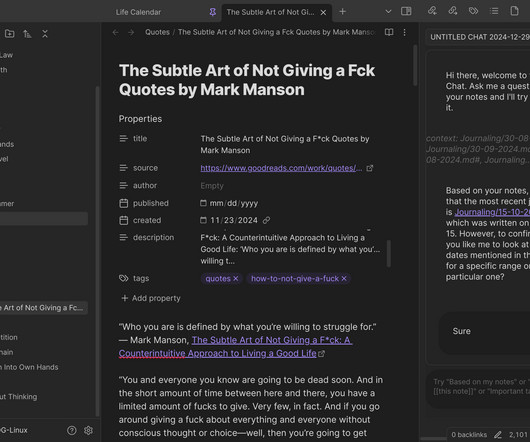Click the file explorer scrollbar

coord(98,252)
